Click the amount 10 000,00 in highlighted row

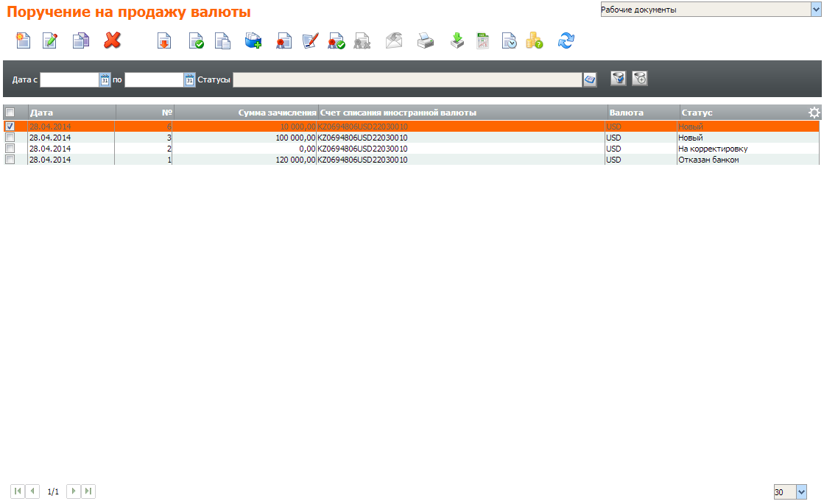click(x=298, y=127)
